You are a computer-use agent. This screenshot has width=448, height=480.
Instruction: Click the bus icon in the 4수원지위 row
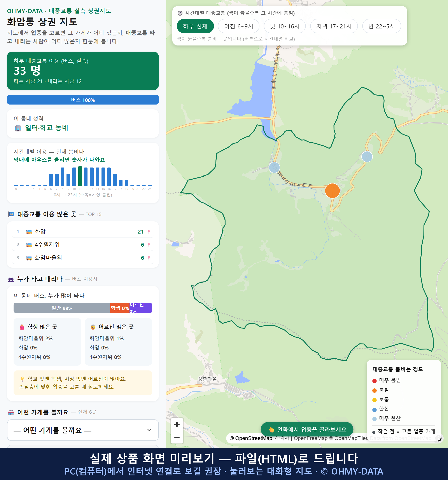coord(29,245)
